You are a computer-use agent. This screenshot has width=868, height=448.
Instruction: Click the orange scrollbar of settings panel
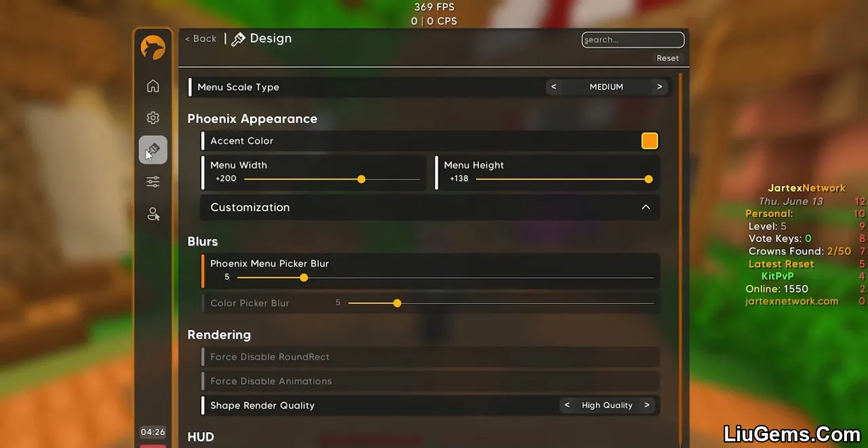pyautogui.click(x=679, y=258)
